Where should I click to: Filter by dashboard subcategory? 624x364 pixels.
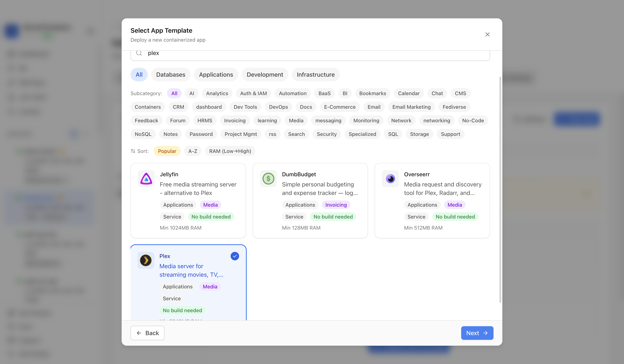[x=209, y=107]
